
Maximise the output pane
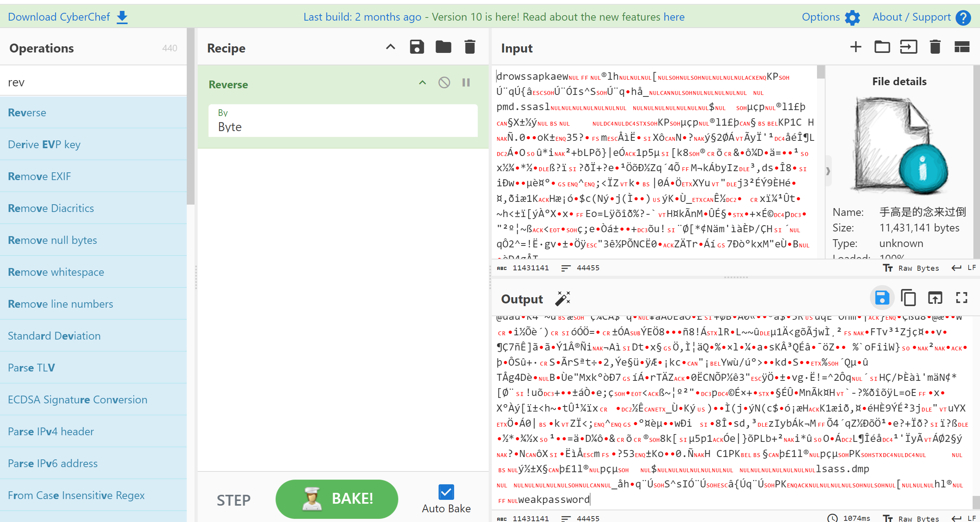(x=962, y=298)
